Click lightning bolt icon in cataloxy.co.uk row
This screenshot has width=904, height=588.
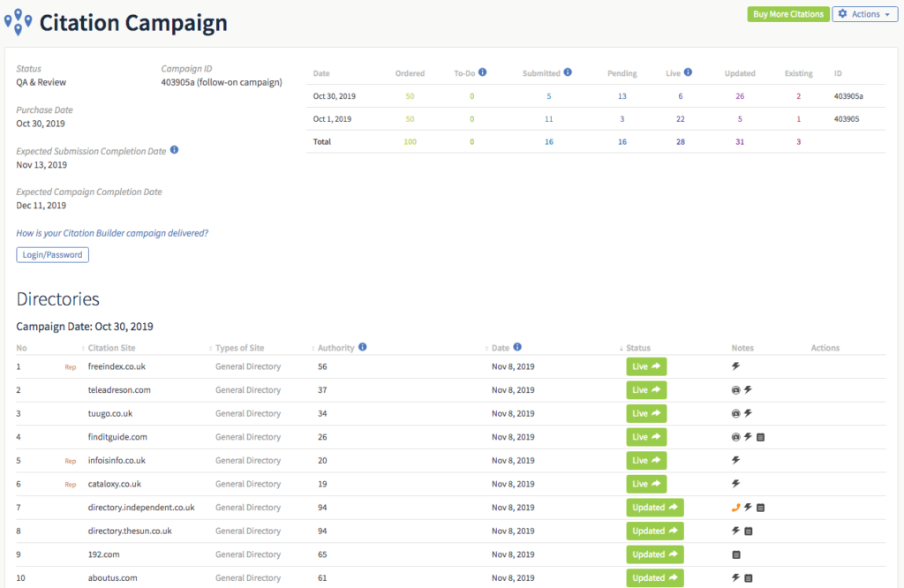click(735, 484)
